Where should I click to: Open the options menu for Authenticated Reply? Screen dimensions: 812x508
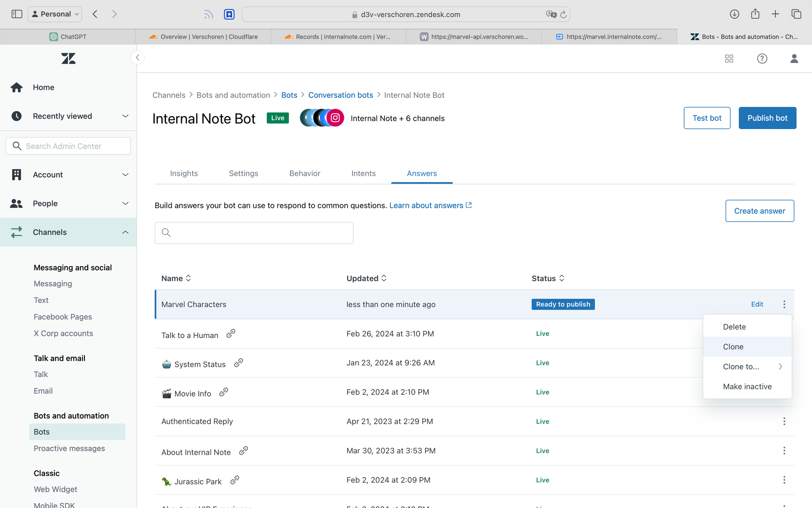[x=784, y=421]
